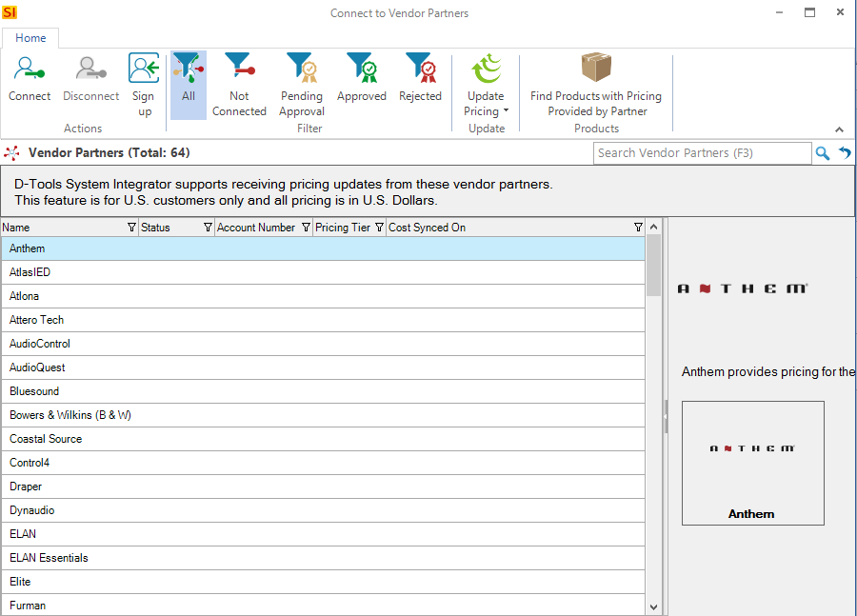This screenshot has height=616, width=857.
Task: Select the All filter
Action: (189, 85)
